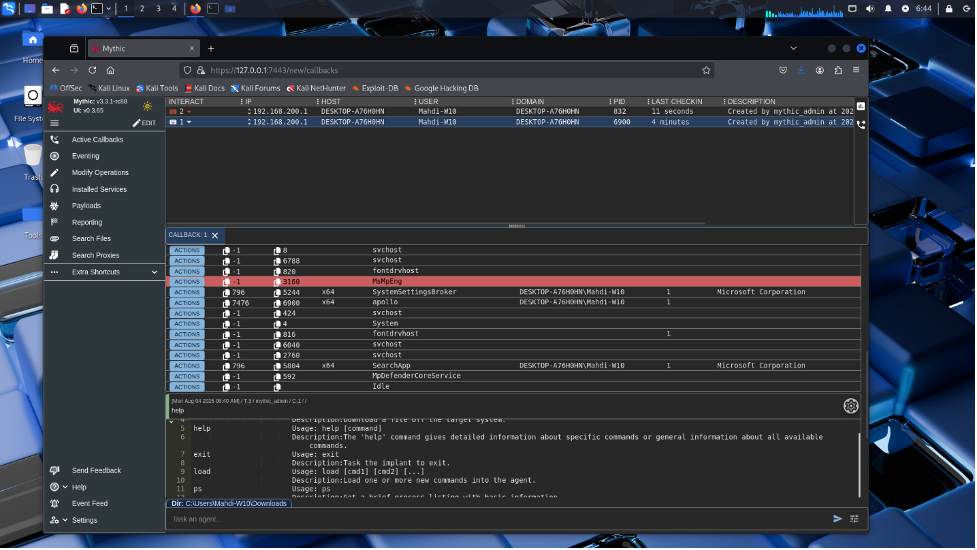The image size is (977, 550).
Task: Open the Exploit-DB bookmark
Action: click(375, 88)
